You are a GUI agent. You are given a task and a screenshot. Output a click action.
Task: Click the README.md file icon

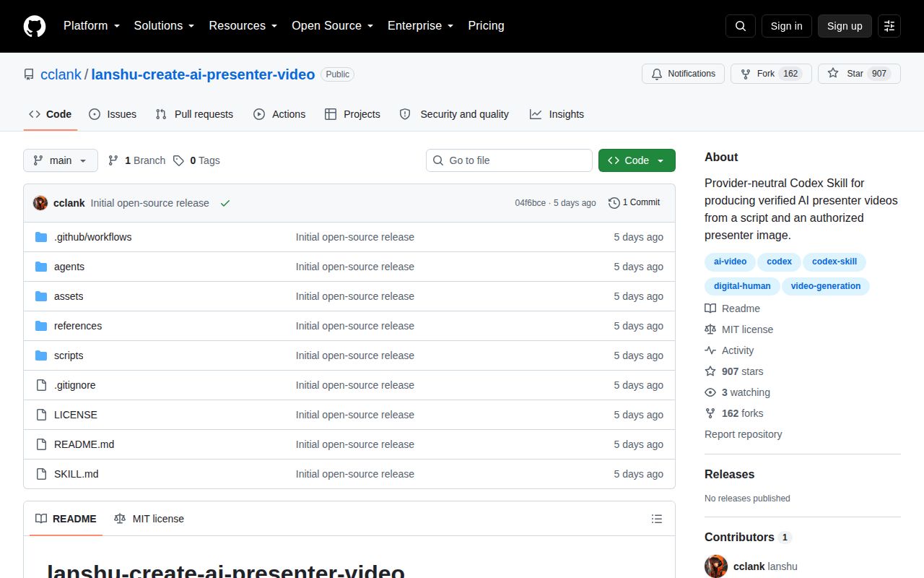(41, 444)
